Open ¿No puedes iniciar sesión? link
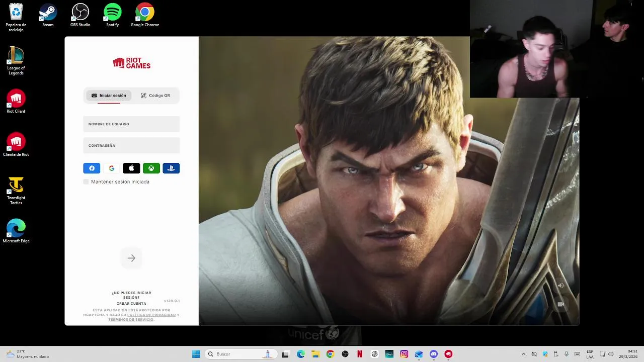The width and height of the screenshot is (644, 362). (x=131, y=295)
